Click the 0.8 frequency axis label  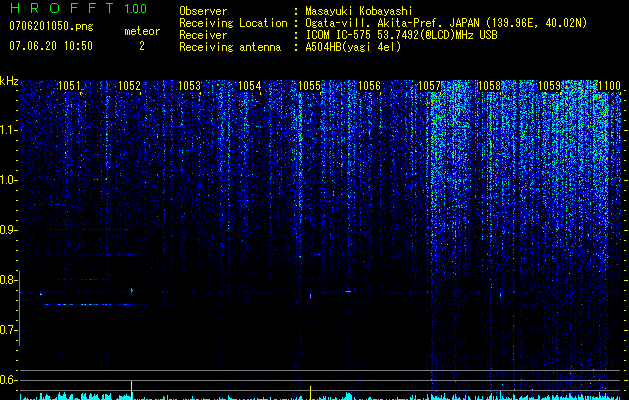coord(8,280)
